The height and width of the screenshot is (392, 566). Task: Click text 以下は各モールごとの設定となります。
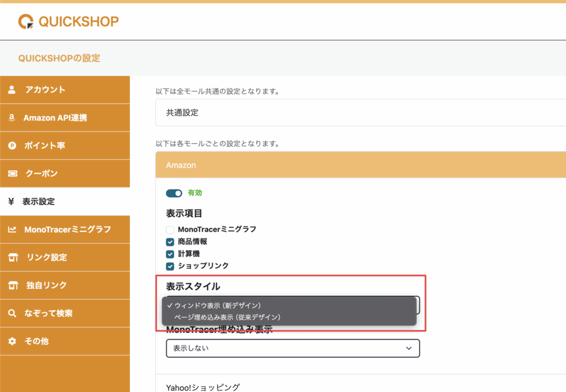coord(218,144)
